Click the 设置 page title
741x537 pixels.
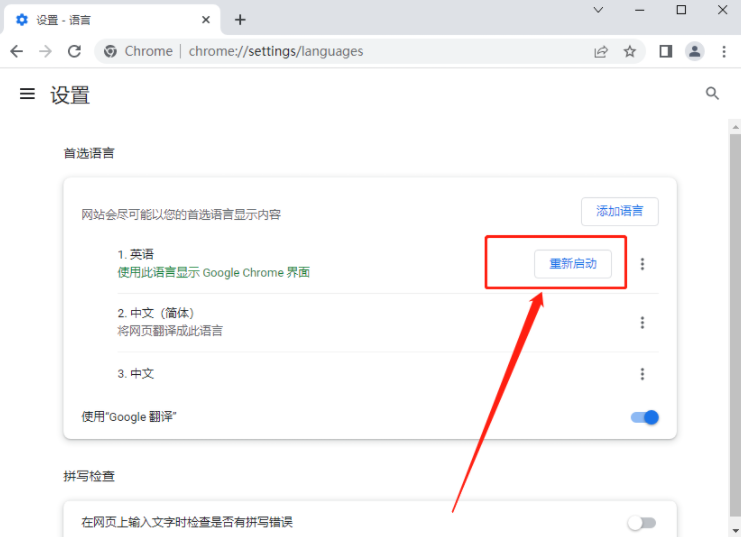coord(70,95)
